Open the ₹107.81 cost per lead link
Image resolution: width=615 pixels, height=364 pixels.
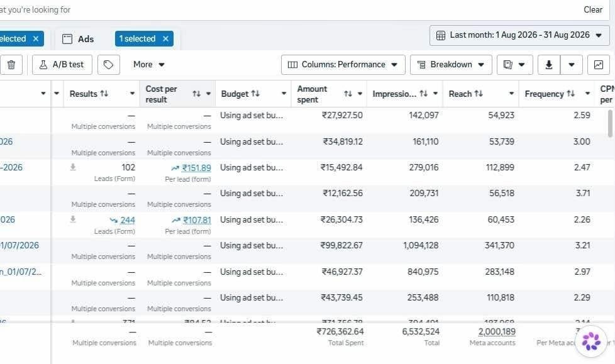point(197,220)
